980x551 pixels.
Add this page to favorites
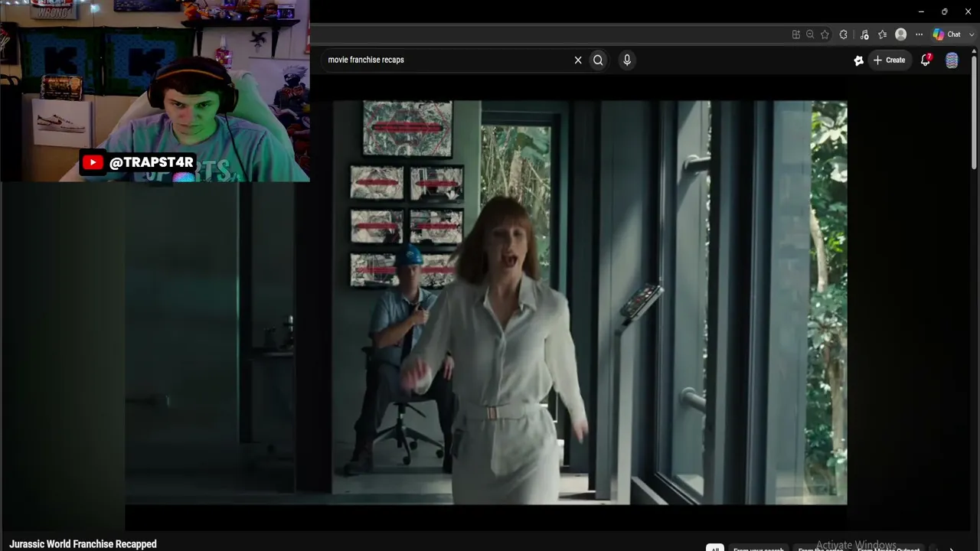tap(825, 34)
